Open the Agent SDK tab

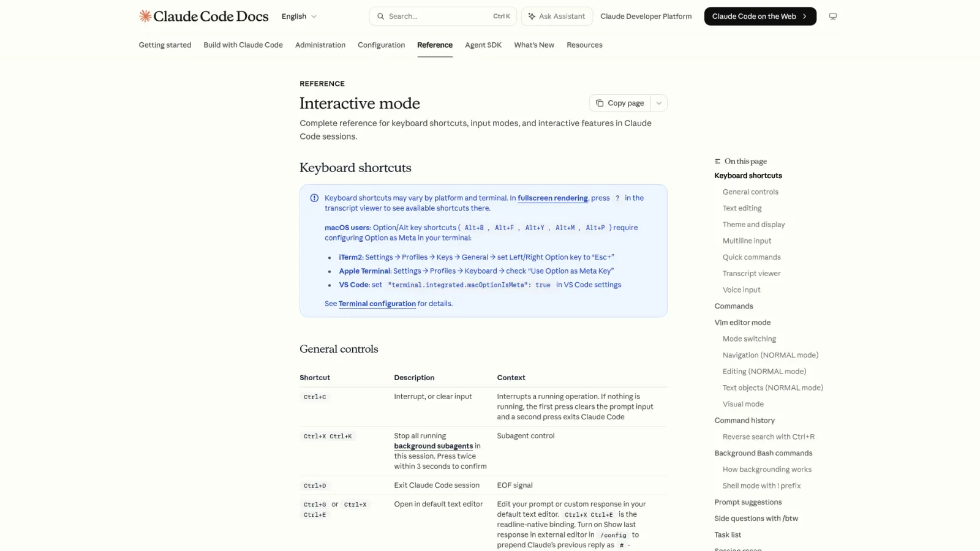point(483,45)
